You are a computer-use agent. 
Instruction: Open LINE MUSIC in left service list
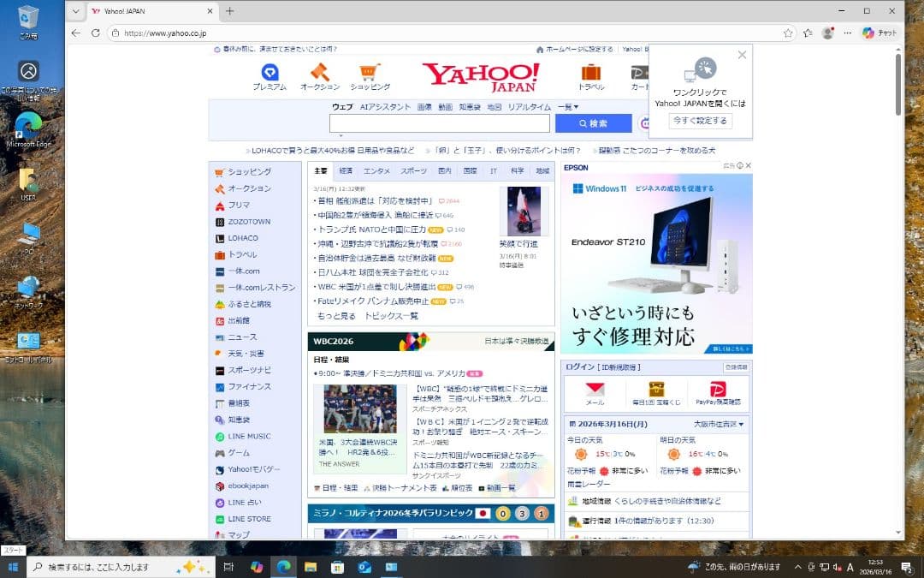point(249,436)
